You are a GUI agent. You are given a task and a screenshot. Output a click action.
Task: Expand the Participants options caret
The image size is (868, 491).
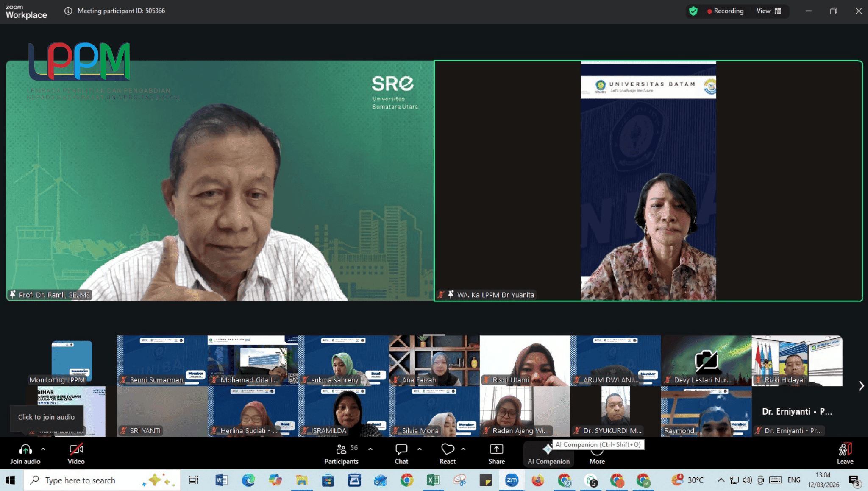(370, 449)
